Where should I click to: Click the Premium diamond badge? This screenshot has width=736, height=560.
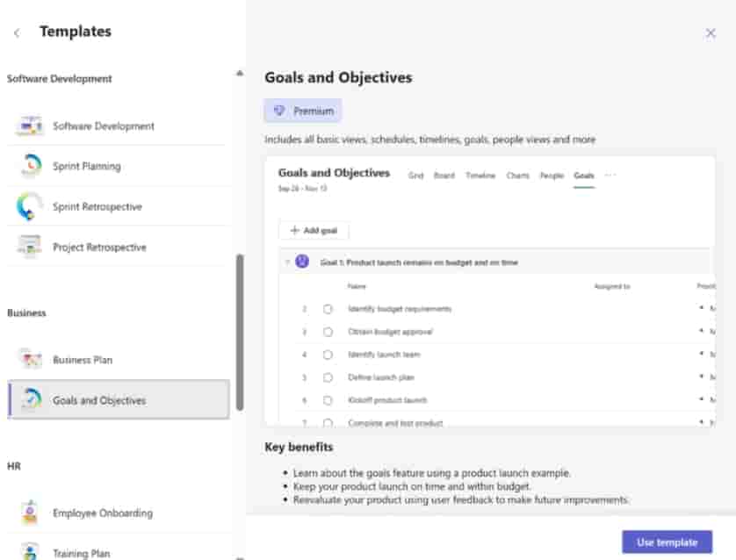point(279,111)
